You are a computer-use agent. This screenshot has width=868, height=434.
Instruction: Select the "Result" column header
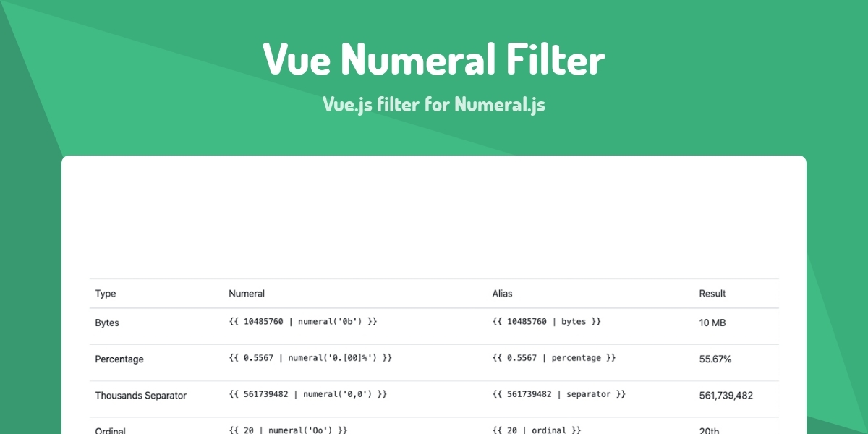[712, 294]
